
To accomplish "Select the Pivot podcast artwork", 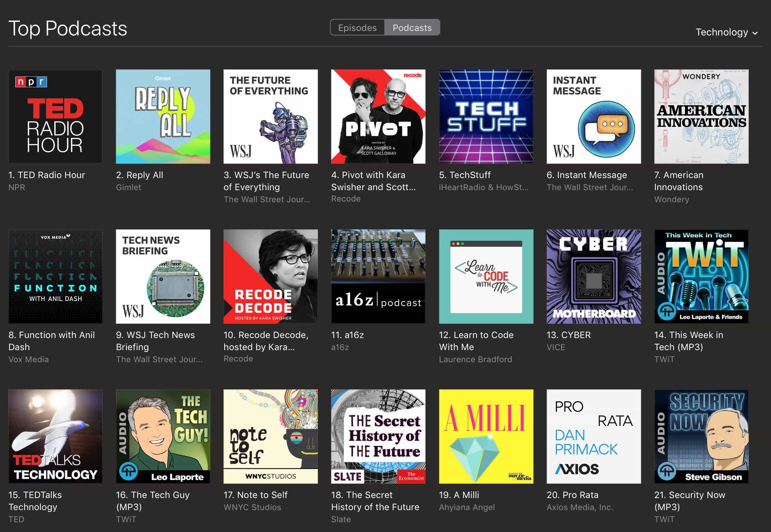I will [378, 116].
